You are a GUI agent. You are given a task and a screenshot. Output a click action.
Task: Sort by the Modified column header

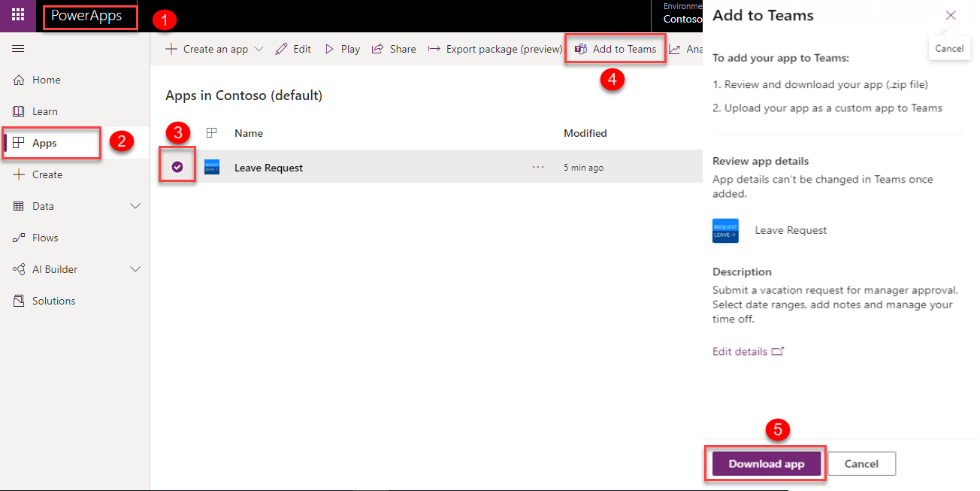coord(585,133)
